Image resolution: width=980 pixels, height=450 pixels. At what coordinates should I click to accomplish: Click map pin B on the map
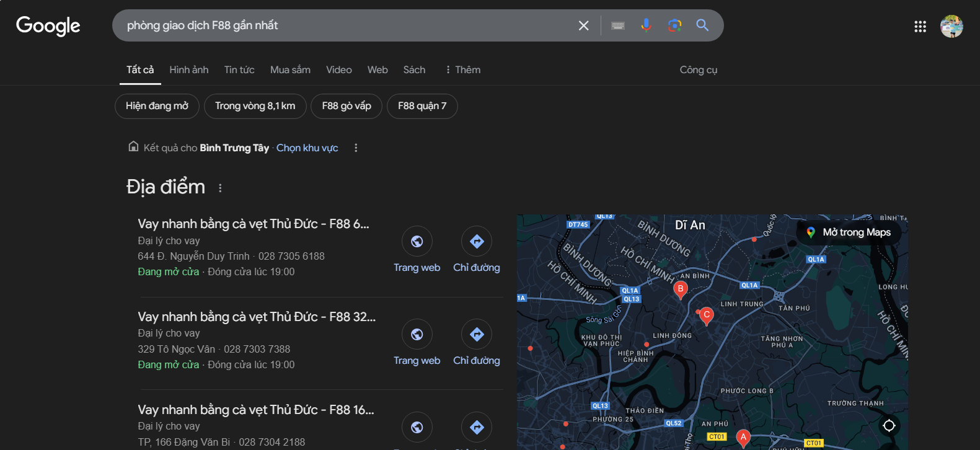681,290
